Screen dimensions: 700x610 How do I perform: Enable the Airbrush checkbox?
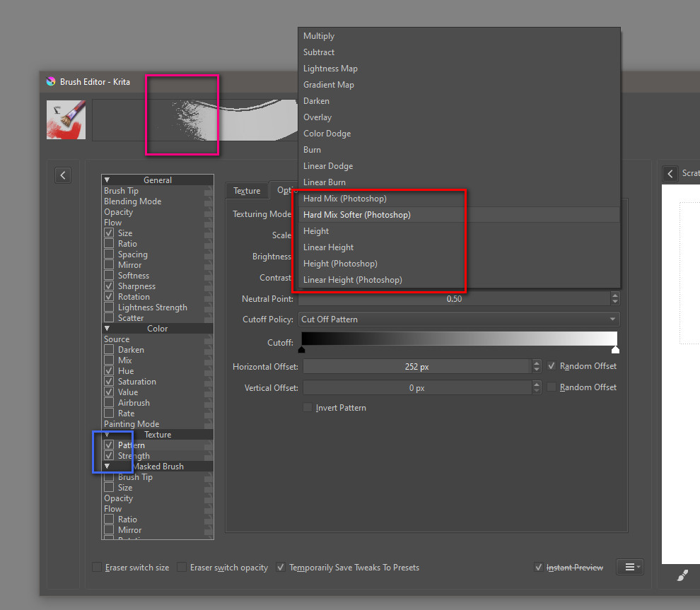[x=109, y=402]
